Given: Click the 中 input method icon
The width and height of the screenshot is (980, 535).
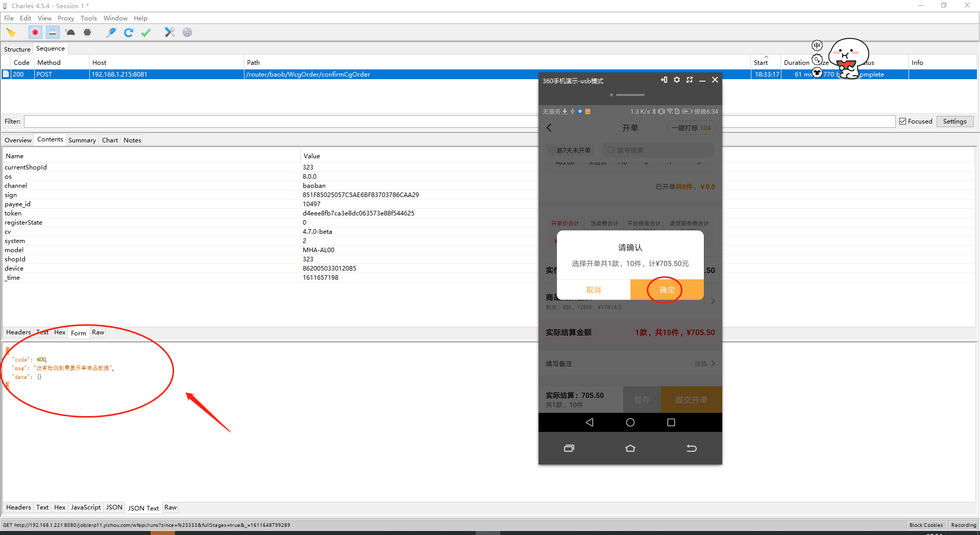Looking at the screenshot, I should pyautogui.click(x=817, y=45).
